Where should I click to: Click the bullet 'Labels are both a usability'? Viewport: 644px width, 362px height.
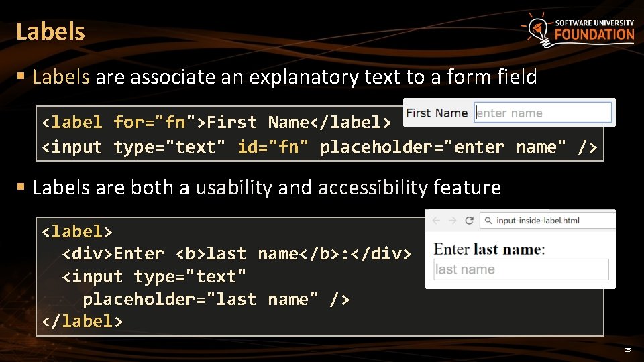point(266,188)
